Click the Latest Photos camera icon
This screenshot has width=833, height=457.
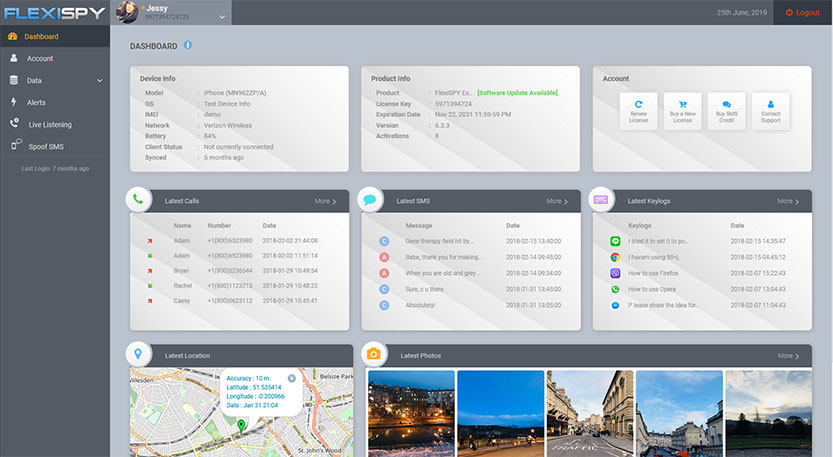pos(373,354)
